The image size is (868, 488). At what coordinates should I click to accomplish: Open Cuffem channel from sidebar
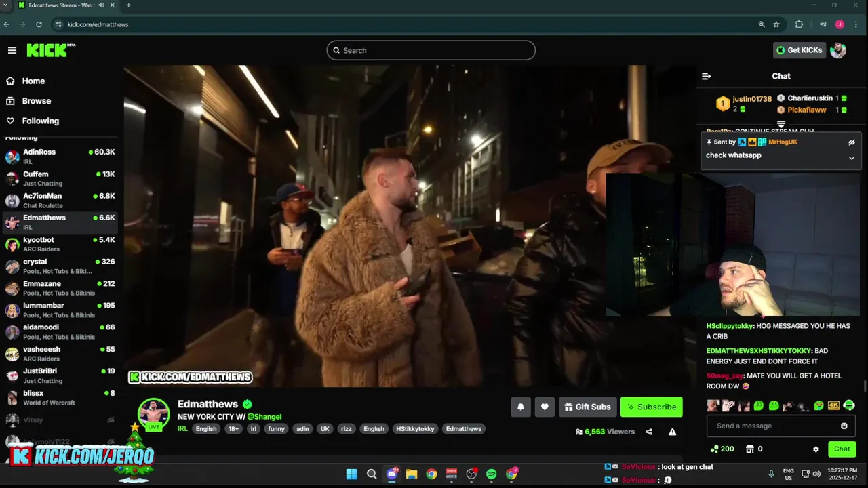[61, 178]
